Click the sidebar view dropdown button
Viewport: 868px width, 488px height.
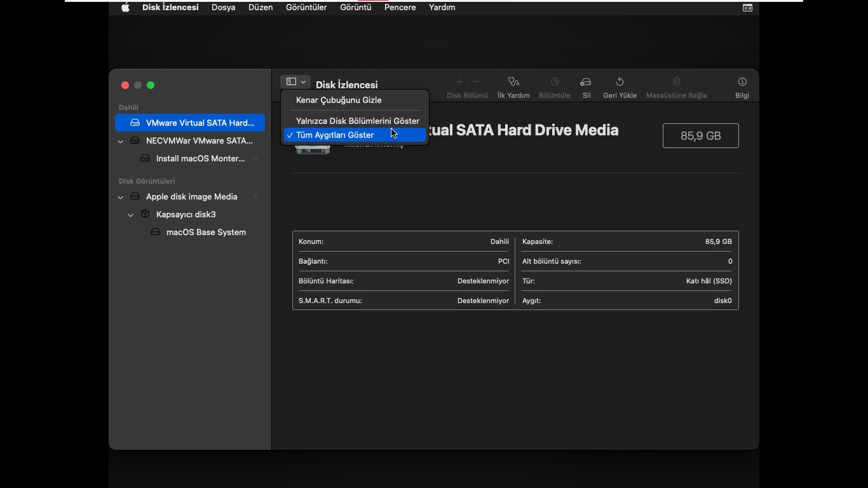pyautogui.click(x=295, y=82)
